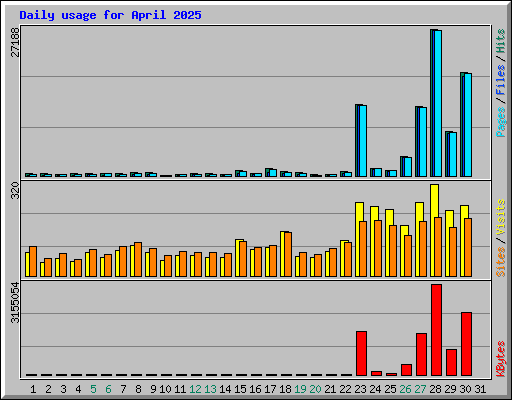Viewport: 512px width, 400px height.
Task: Click the 320 axis value
Action: (x=15, y=190)
